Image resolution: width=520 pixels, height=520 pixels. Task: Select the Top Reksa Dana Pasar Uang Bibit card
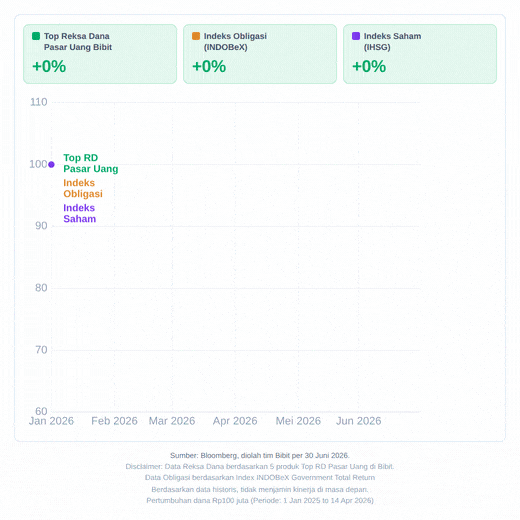100,54
